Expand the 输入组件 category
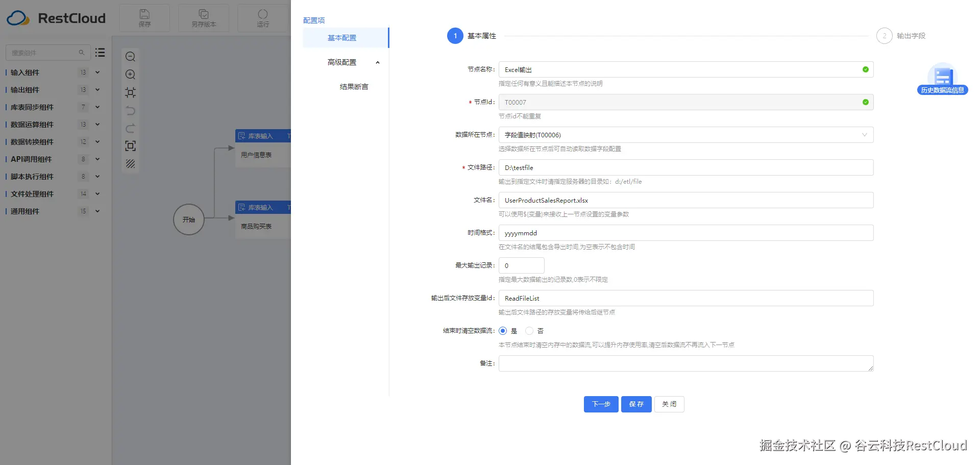 97,72
